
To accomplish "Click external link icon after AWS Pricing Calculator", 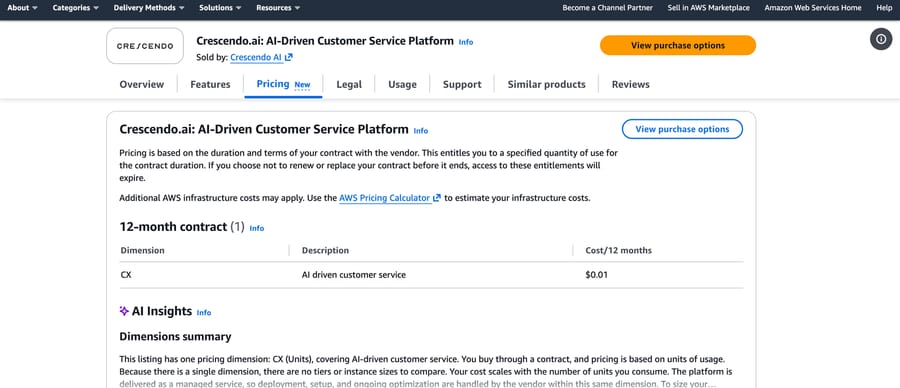I will (437, 198).
